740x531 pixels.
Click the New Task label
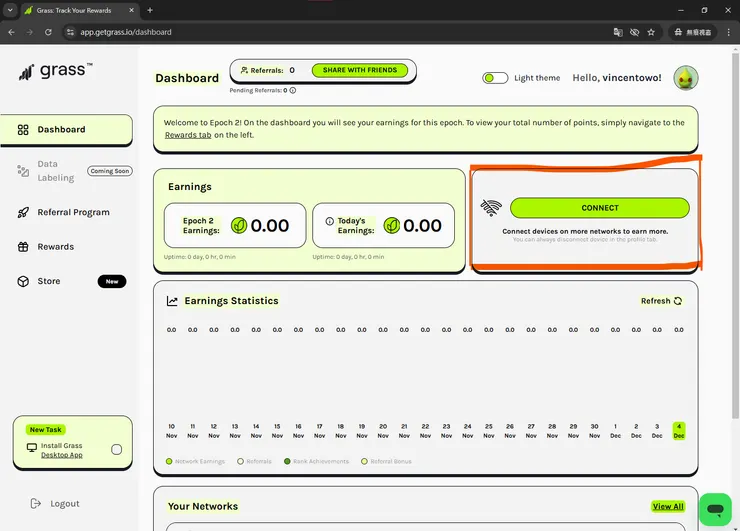[45, 430]
